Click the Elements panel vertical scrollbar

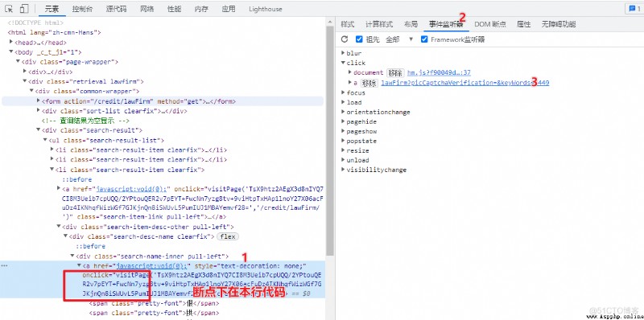(x=330, y=139)
